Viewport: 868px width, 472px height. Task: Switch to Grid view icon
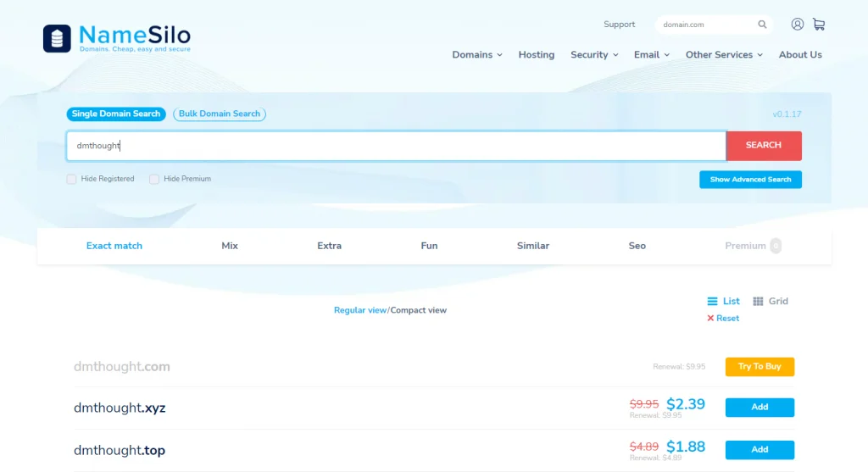pyautogui.click(x=758, y=302)
